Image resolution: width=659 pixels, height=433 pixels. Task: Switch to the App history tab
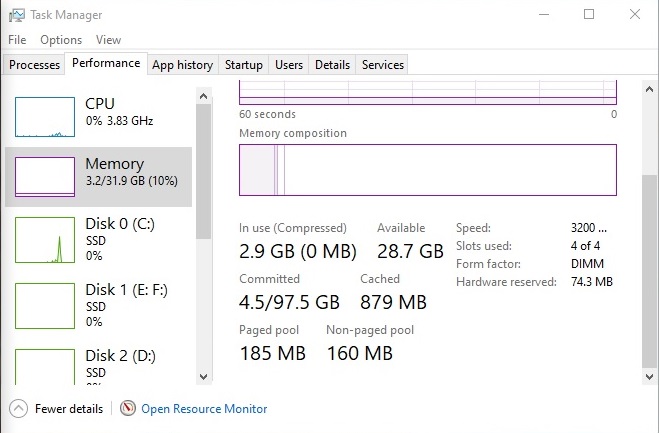(182, 65)
